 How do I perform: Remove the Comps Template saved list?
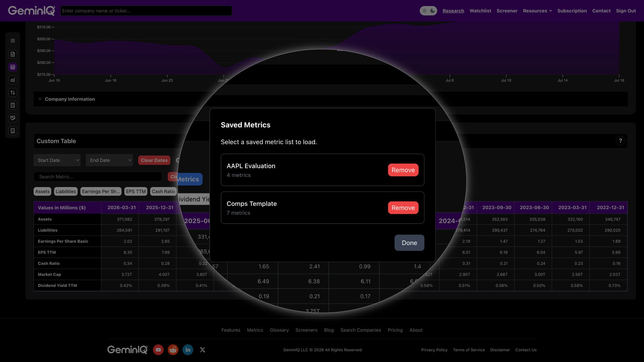403,208
